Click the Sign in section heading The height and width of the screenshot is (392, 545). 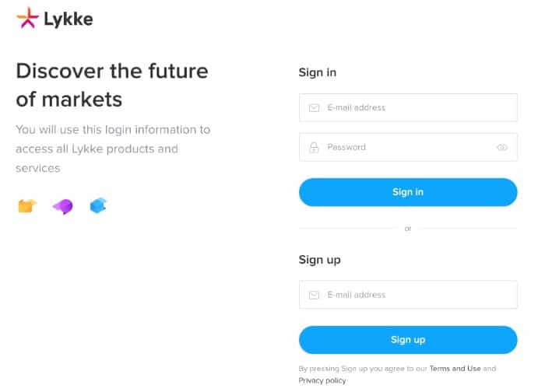tap(318, 72)
